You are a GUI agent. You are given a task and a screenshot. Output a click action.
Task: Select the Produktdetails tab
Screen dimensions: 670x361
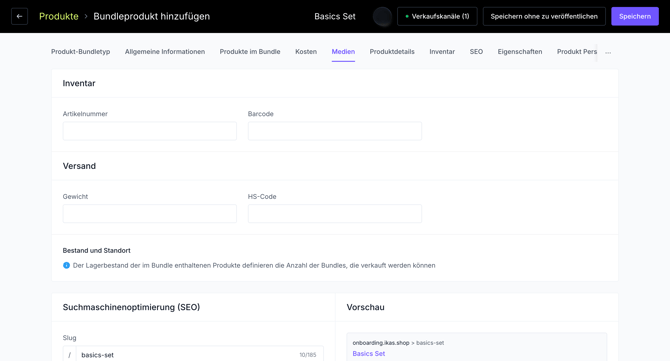pos(392,52)
